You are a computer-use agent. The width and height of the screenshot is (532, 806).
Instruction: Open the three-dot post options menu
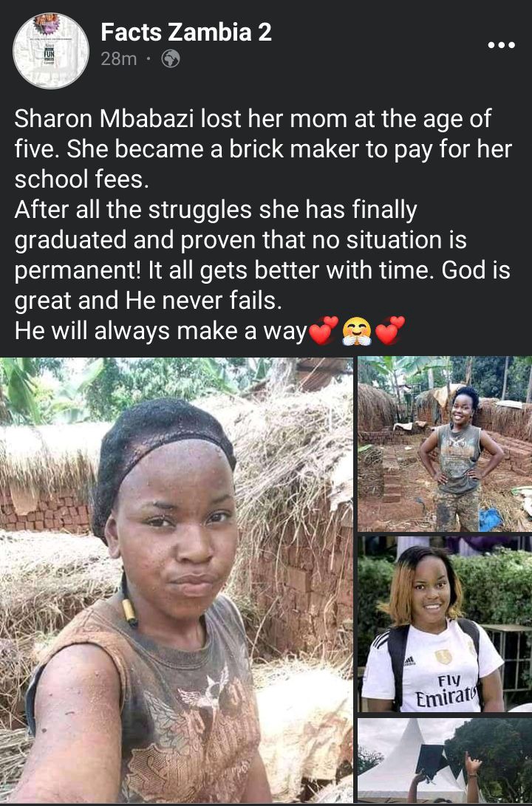(x=501, y=45)
